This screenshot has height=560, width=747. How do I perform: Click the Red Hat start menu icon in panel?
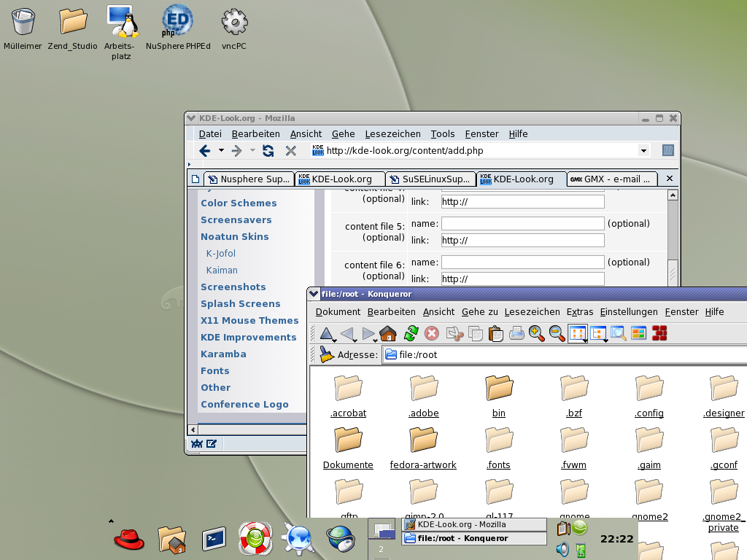[x=129, y=540]
